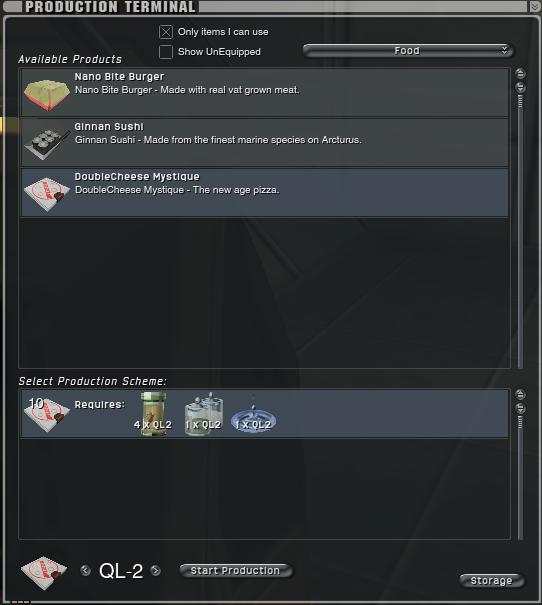Open the Storage button
Image resolution: width=542 pixels, height=605 pixels.
pyautogui.click(x=491, y=581)
